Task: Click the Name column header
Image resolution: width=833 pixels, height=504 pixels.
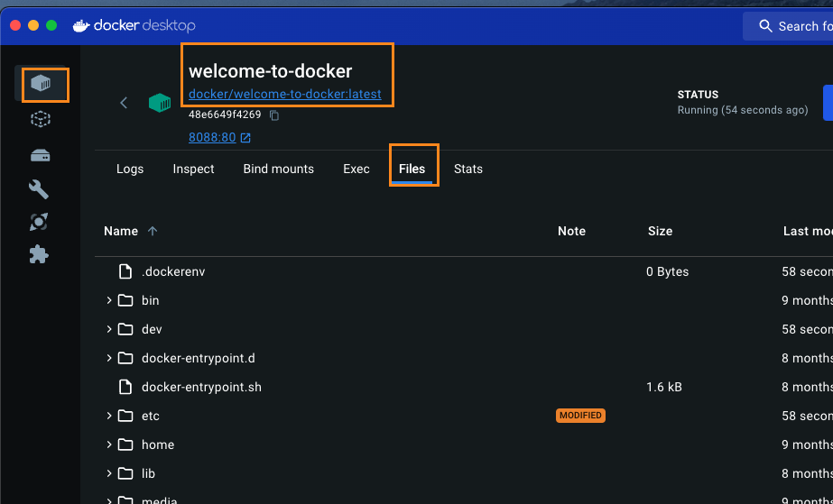Action: point(121,231)
